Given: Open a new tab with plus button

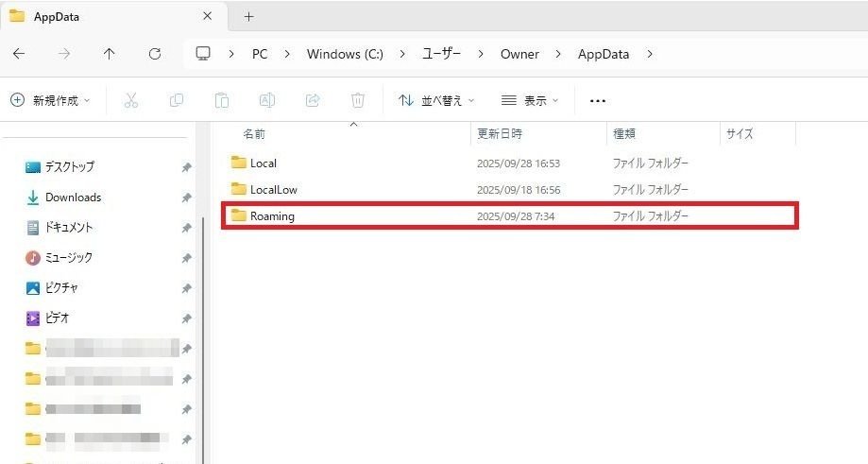Looking at the screenshot, I should coord(249,16).
